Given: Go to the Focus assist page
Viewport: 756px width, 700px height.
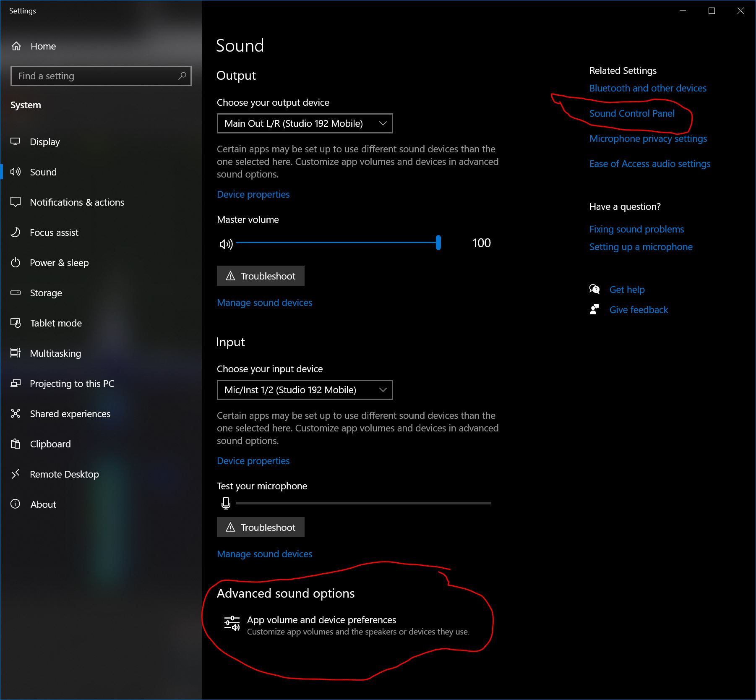Looking at the screenshot, I should [x=54, y=232].
